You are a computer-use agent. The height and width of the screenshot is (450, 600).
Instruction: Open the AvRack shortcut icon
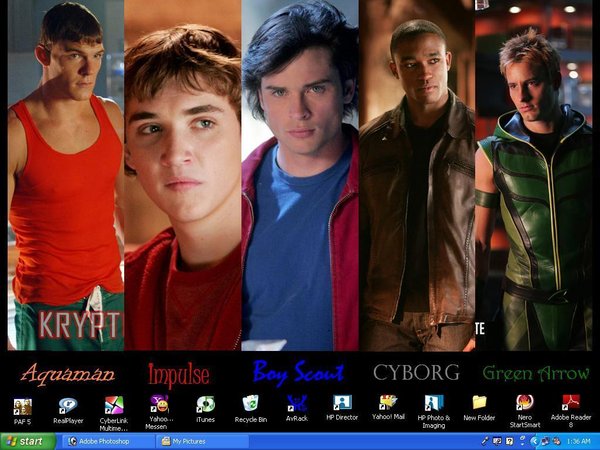297,404
